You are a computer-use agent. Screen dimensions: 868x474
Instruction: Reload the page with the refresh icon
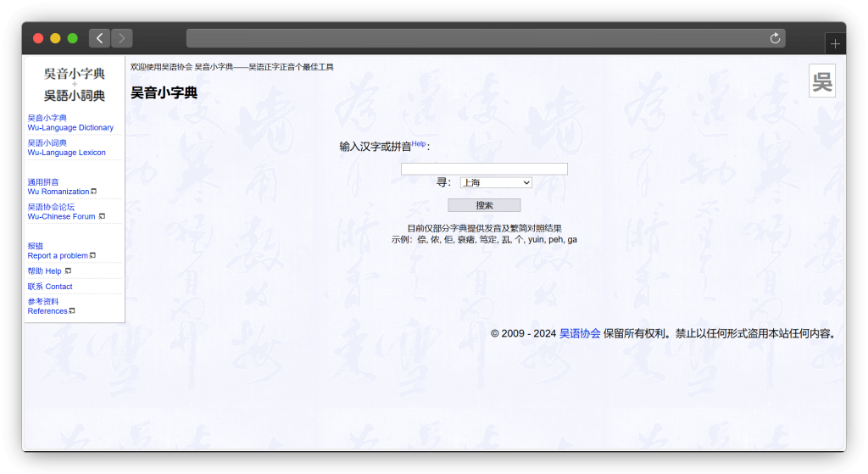775,38
